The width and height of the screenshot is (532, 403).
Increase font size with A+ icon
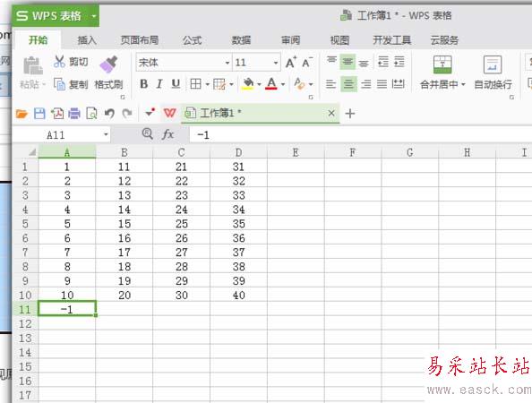click(291, 63)
